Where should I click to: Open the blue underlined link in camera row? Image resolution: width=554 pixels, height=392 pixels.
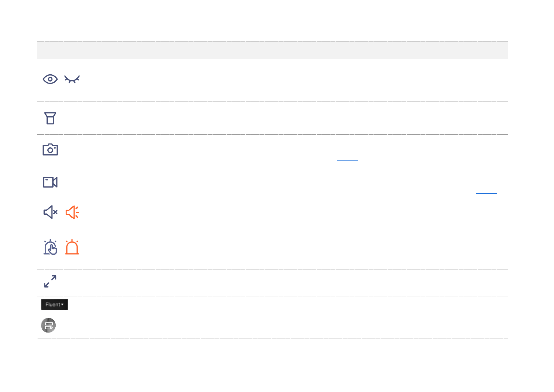(x=347, y=160)
